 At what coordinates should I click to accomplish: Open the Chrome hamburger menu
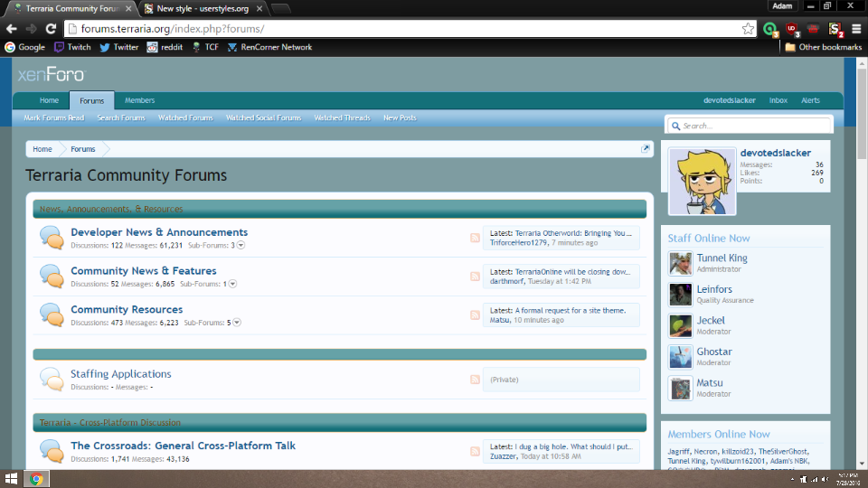point(856,29)
